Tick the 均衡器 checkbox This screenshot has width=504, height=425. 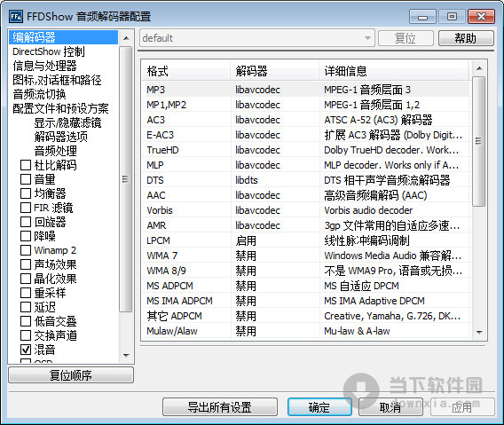coord(26,193)
